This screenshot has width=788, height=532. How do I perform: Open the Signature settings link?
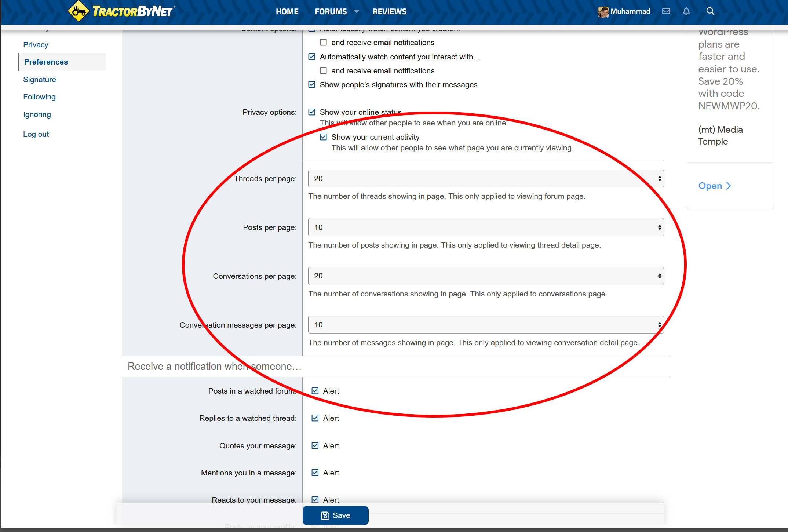tap(40, 80)
